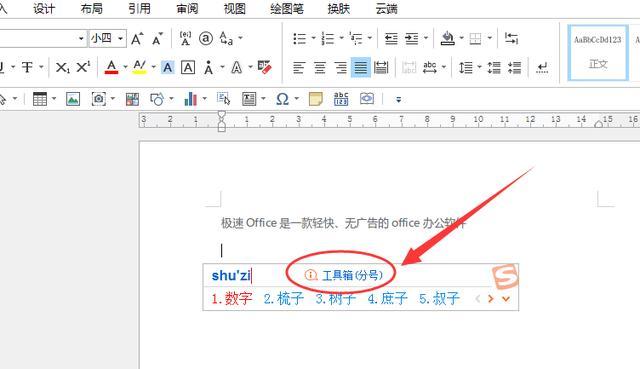Screen dimensions: 640x369
Task: Align text left
Action: click(x=299, y=67)
